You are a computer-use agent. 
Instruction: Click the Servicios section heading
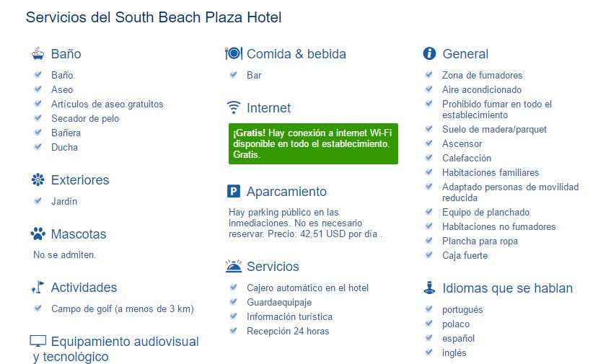[x=273, y=267]
